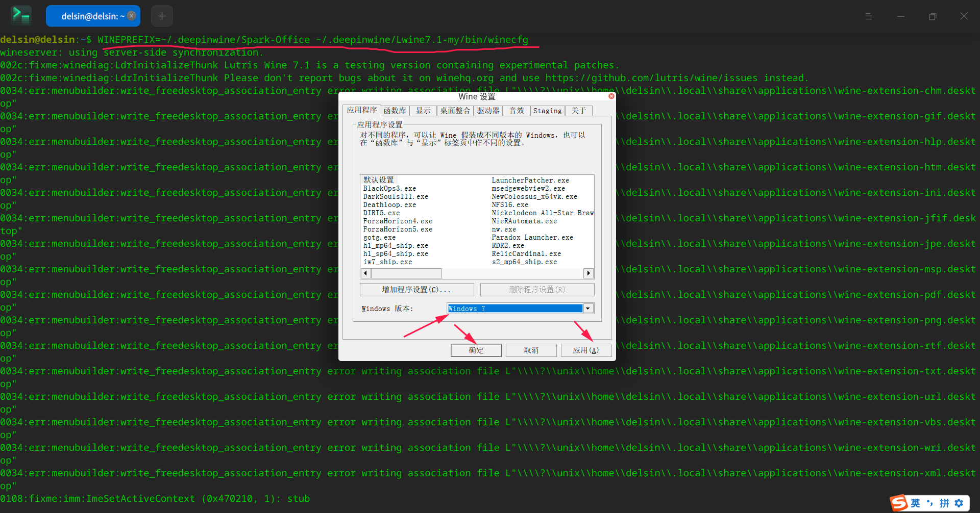The width and height of the screenshot is (980, 513).
Task: Pick ForzaHorizon4.exe from the list
Action: click(398, 221)
